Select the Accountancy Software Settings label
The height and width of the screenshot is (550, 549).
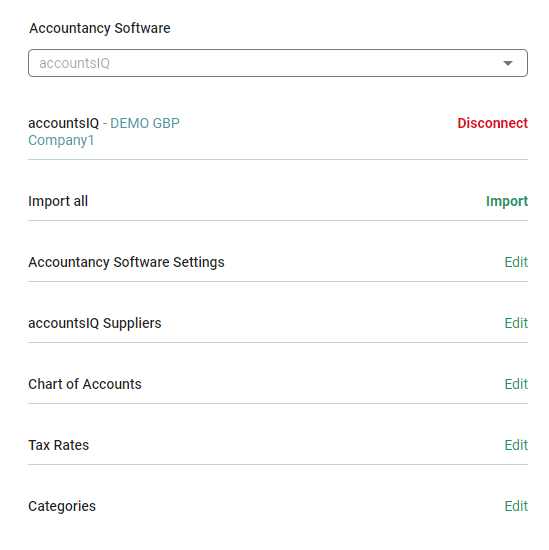[126, 262]
